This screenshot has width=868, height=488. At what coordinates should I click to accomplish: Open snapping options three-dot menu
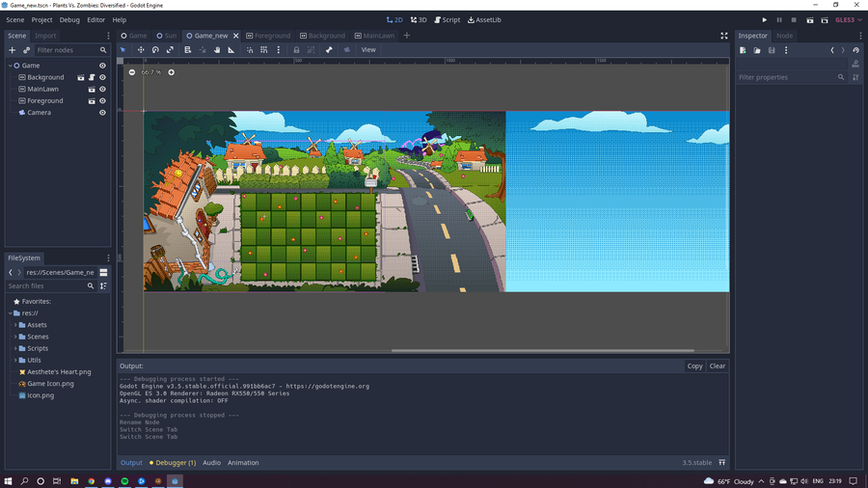[x=279, y=50]
